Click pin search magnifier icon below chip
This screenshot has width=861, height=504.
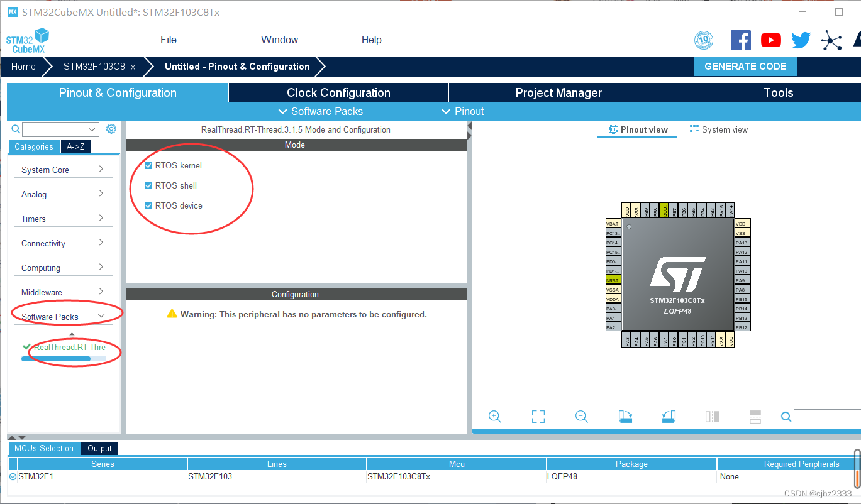786,417
